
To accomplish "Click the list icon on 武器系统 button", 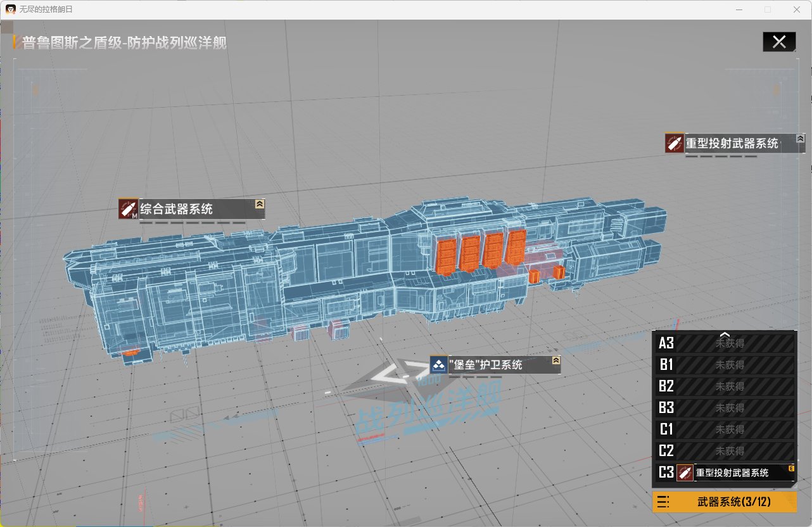I will click(x=664, y=502).
